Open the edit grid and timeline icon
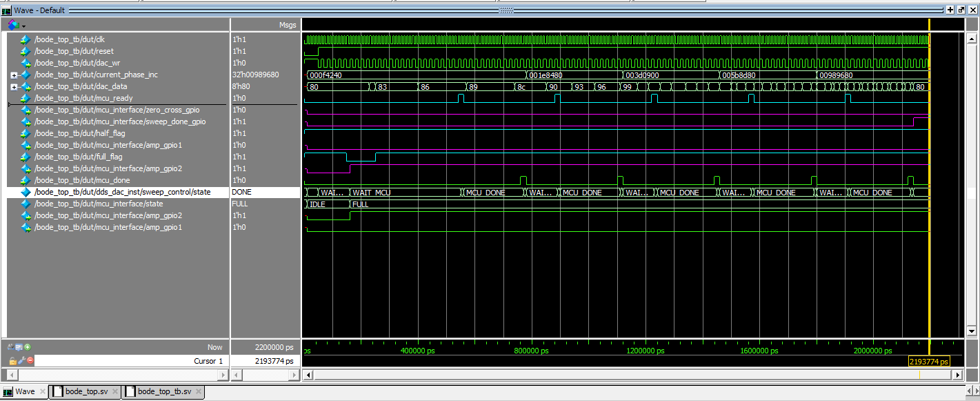 click(x=19, y=347)
